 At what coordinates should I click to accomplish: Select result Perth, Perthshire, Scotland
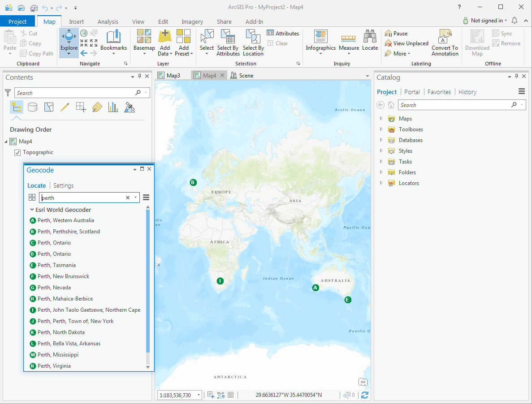point(69,232)
